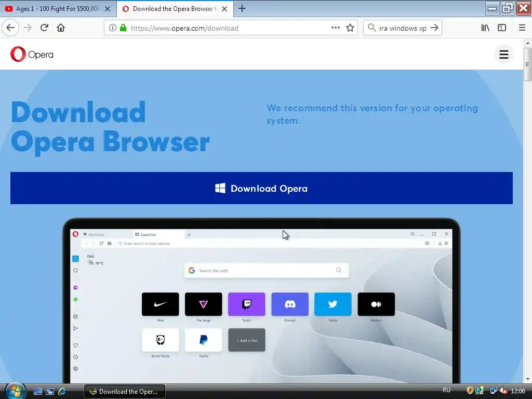This screenshot has height=399, width=532.
Task: Show site information via the info icon
Action: pyautogui.click(x=113, y=28)
